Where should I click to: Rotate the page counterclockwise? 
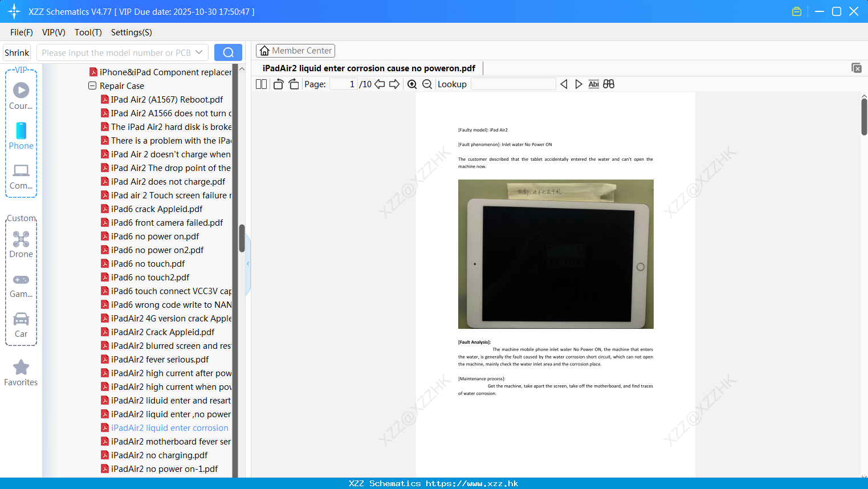pos(278,84)
